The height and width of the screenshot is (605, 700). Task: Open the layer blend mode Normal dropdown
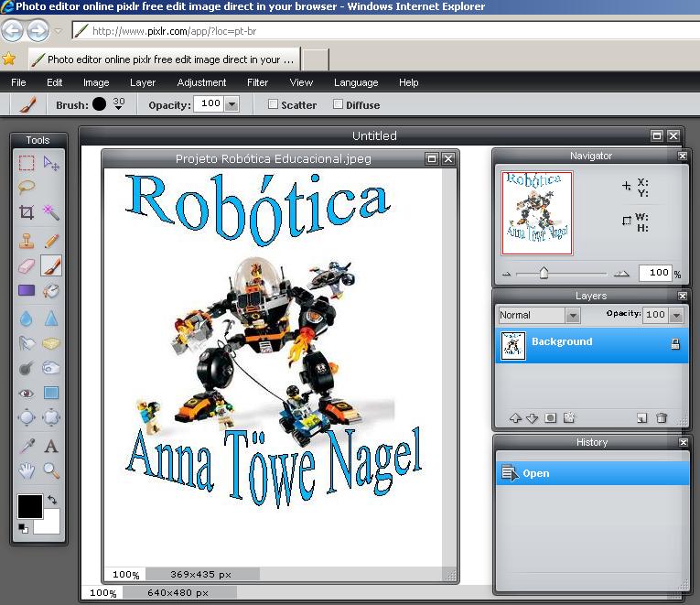point(572,316)
